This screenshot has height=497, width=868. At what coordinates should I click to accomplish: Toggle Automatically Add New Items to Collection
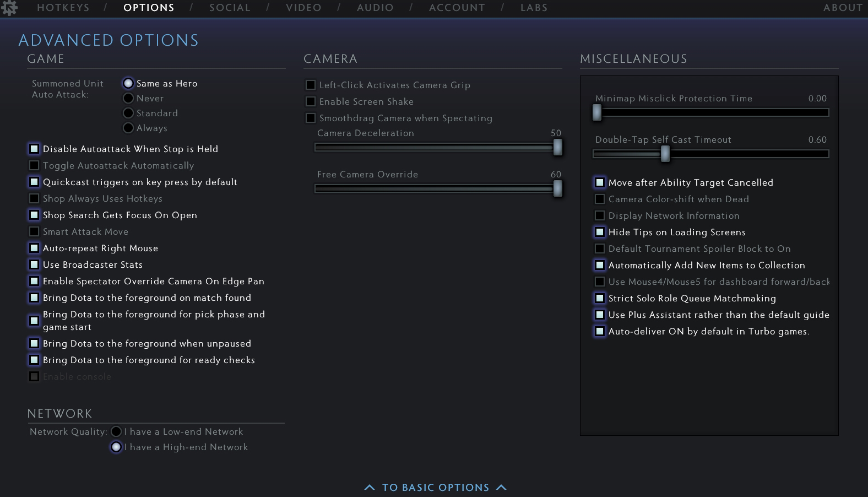(x=600, y=265)
